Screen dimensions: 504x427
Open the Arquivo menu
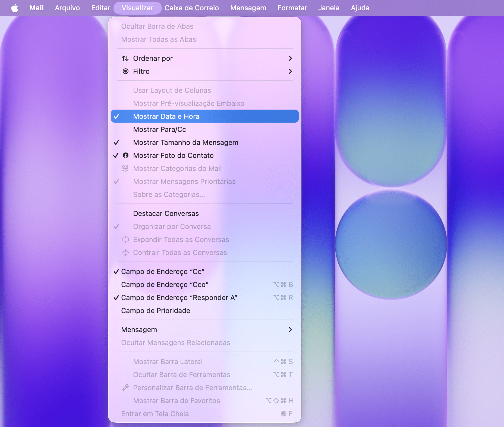(x=67, y=8)
